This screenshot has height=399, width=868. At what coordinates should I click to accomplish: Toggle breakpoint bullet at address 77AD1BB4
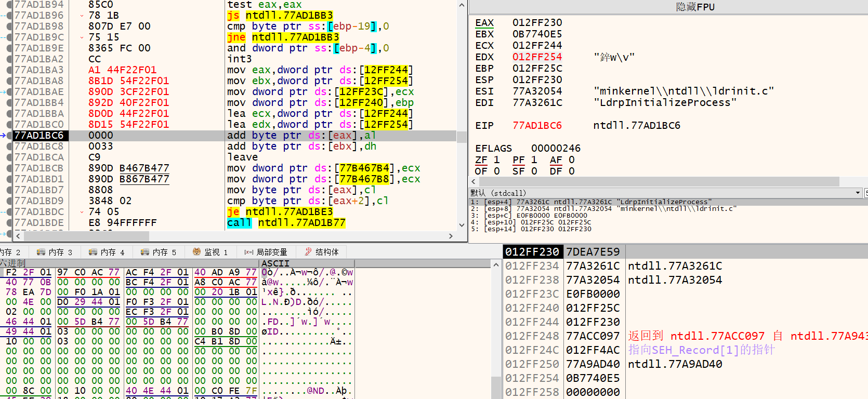9,103
